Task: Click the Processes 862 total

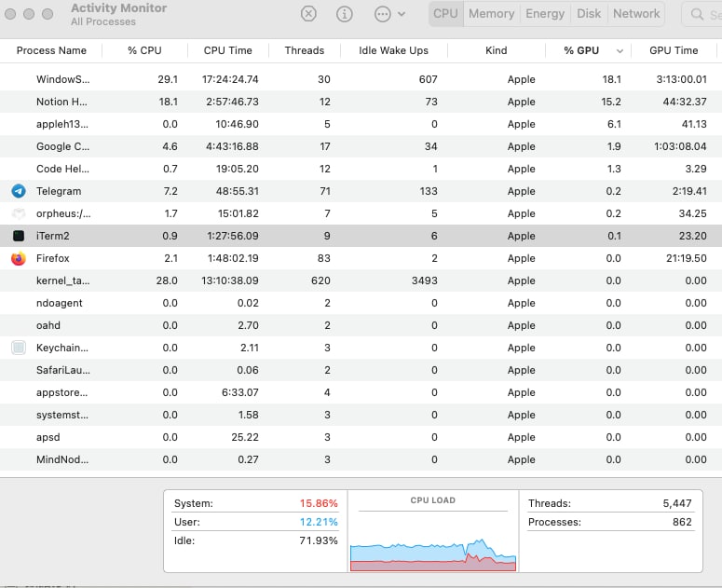Action: point(682,522)
